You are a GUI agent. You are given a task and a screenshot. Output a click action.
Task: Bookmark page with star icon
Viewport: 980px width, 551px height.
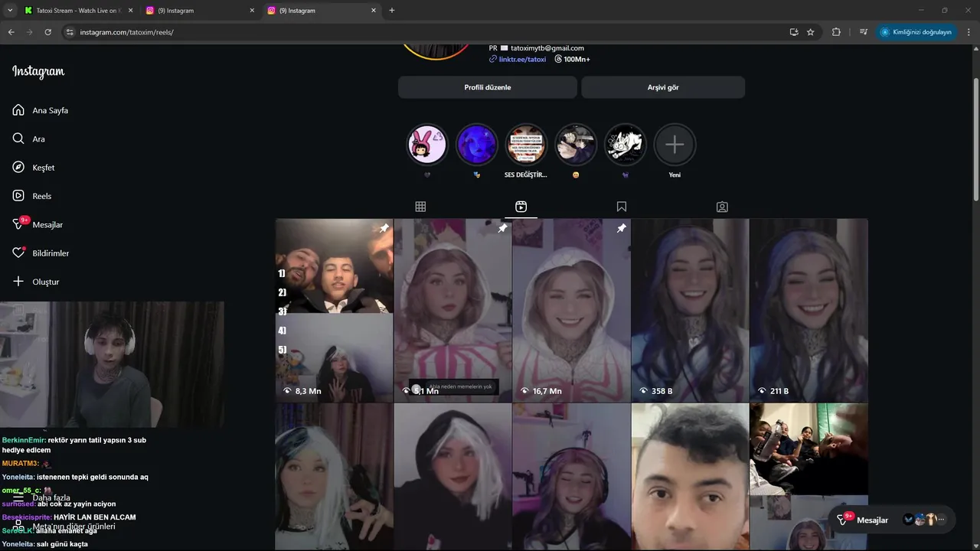(811, 32)
